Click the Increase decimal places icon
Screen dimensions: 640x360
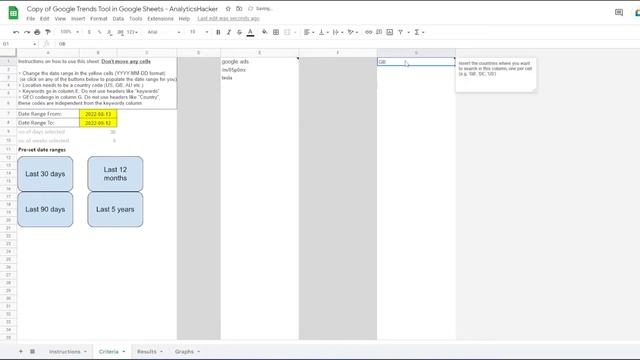120,32
